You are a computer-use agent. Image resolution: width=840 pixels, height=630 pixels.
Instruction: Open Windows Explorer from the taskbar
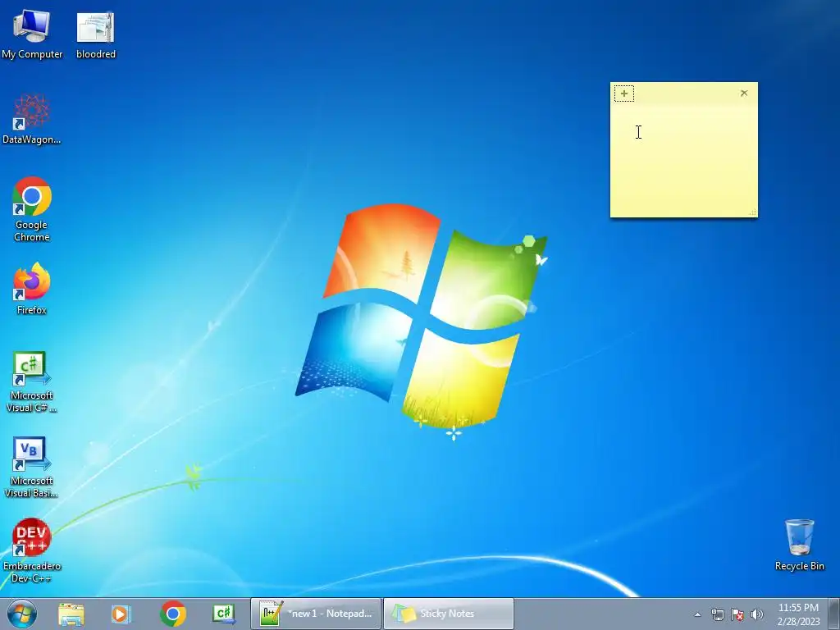pyautogui.click(x=71, y=614)
